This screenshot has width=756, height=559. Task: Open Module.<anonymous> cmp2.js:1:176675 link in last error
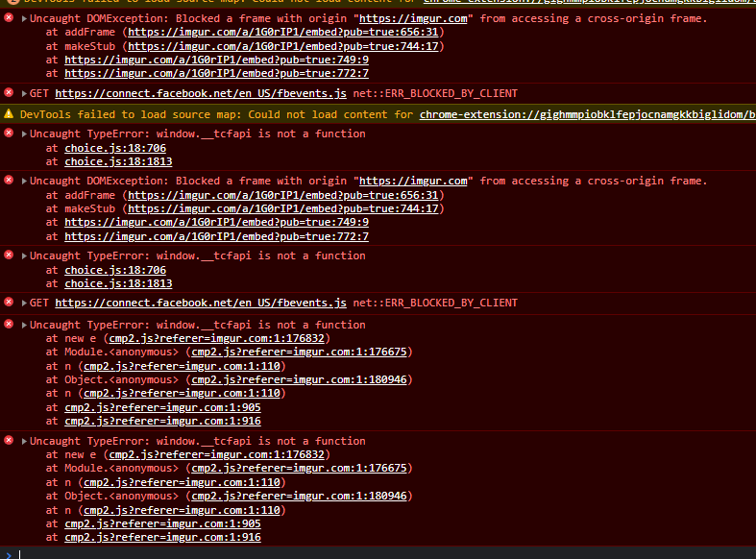click(x=299, y=468)
